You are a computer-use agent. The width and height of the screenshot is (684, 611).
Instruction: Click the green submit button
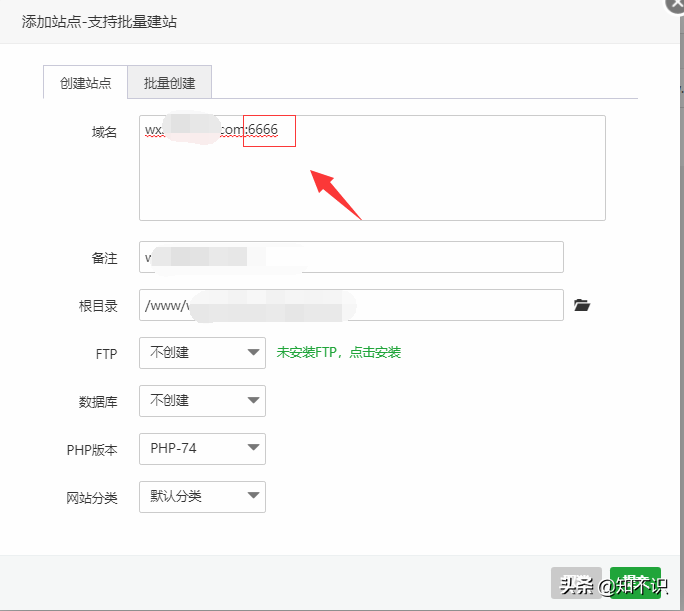click(x=635, y=583)
